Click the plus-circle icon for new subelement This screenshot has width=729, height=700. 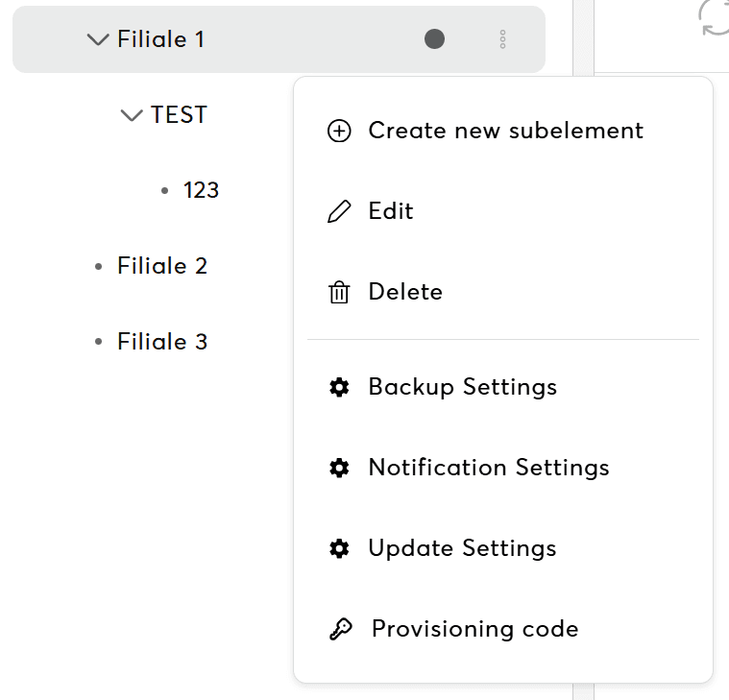click(x=339, y=131)
